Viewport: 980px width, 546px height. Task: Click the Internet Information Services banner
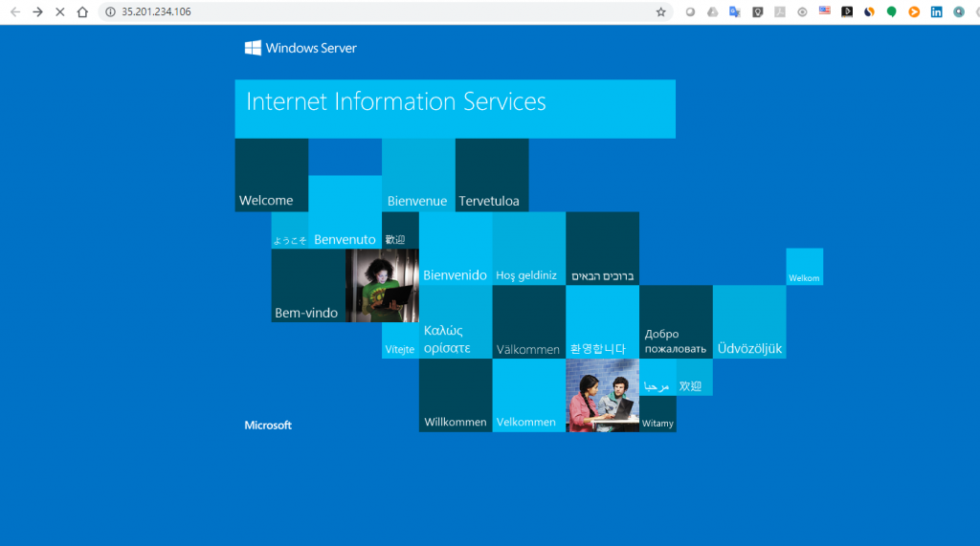pyautogui.click(x=455, y=109)
